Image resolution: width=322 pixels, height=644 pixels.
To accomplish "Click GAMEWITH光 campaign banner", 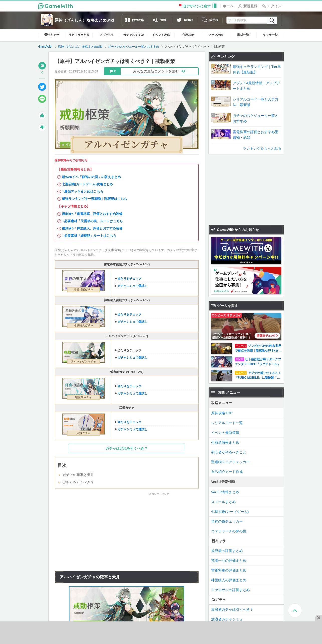I will point(246,251).
